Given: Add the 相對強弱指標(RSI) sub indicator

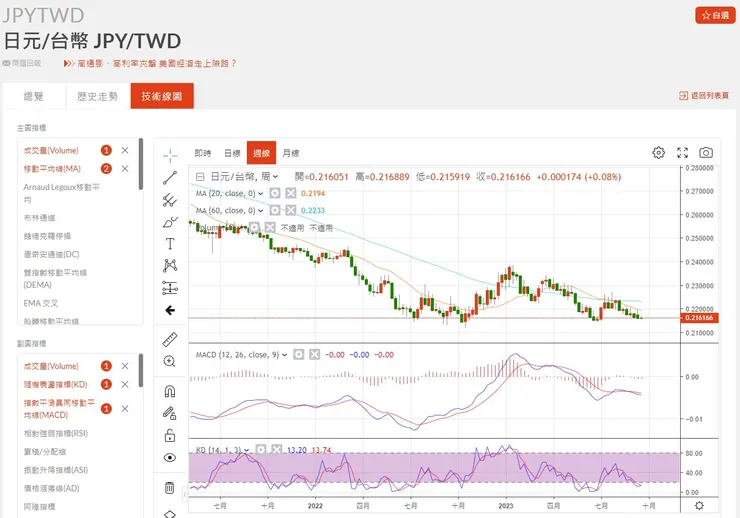Looking at the screenshot, I should pos(56,433).
